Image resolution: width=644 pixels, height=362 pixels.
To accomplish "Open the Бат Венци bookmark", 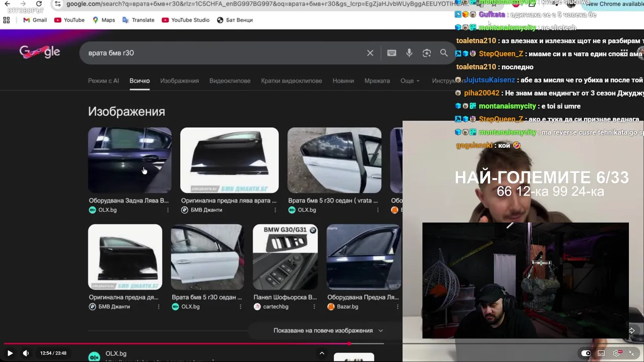I will [234, 20].
